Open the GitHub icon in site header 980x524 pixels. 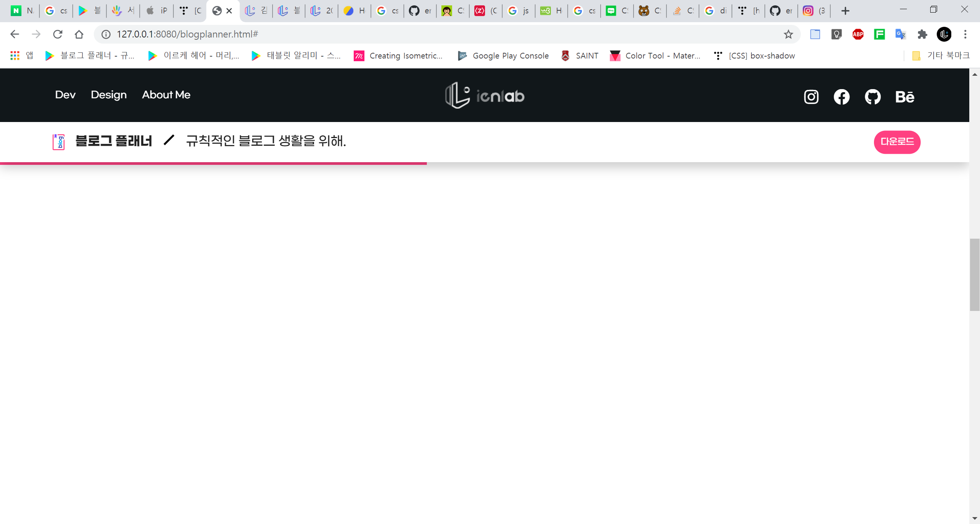872,97
